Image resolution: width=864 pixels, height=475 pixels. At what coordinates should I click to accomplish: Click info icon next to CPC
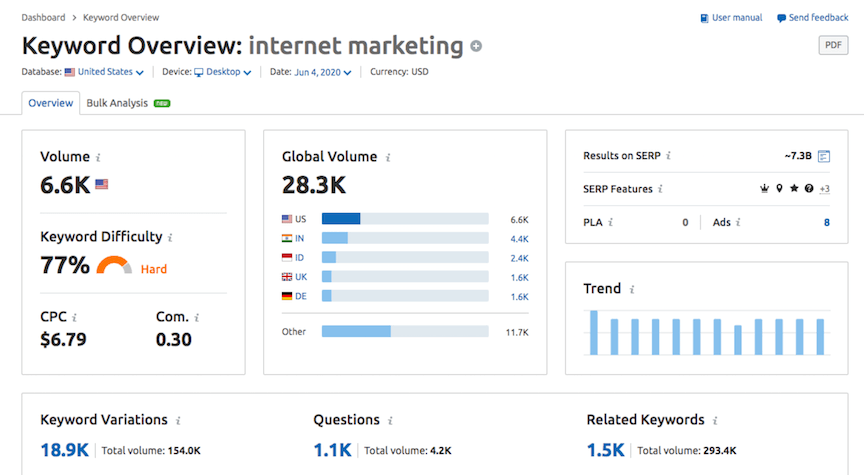tap(74, 317)
